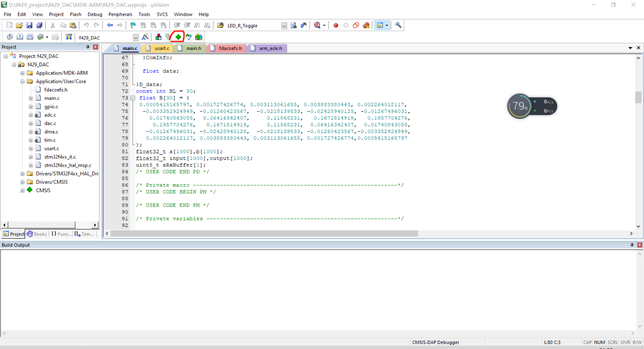Viewport: 644px width, 349px height.
Task: Toggle the auto-hide pin on the Build Output panel
Action: click(x=632, y=245)
